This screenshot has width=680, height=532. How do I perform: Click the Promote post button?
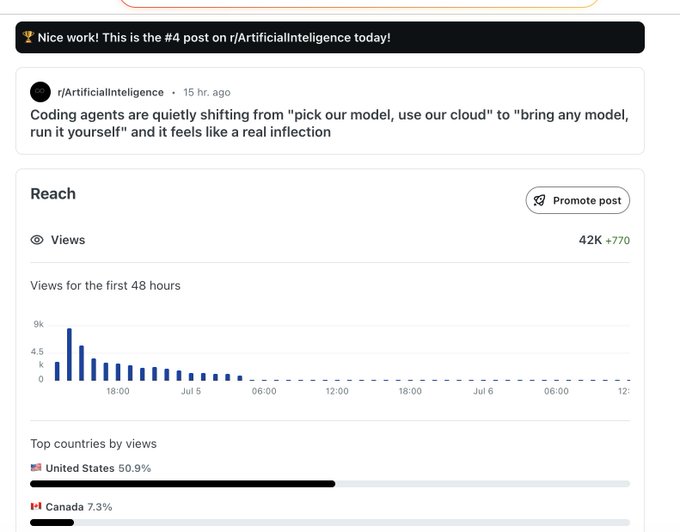pos(578,200)
